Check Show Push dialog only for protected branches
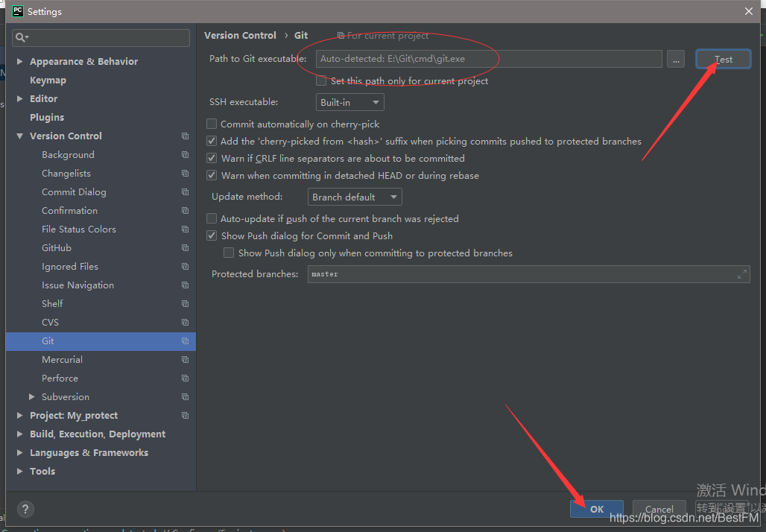 coord(229,253)
